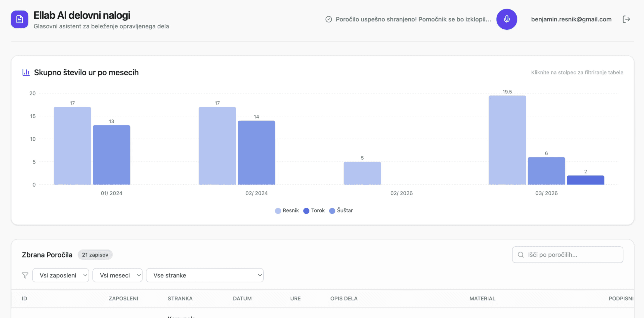
Task: Click the 19.5 bar for 03/2026
Action: [507, 140]
